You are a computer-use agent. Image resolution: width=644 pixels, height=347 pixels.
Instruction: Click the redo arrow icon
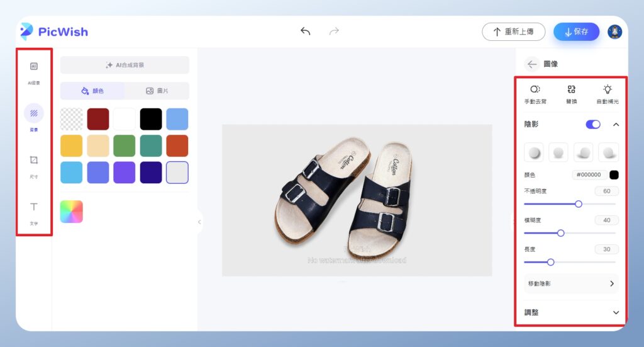(x=334, y=31)
